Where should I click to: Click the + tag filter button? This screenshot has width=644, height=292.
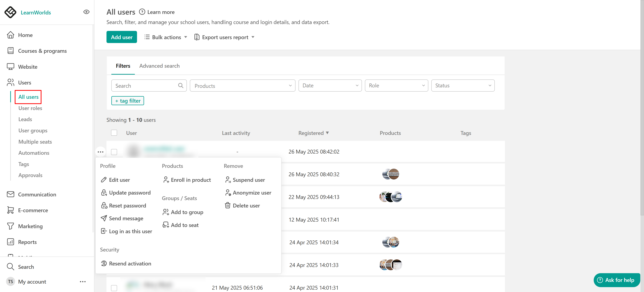click(127, 101)
